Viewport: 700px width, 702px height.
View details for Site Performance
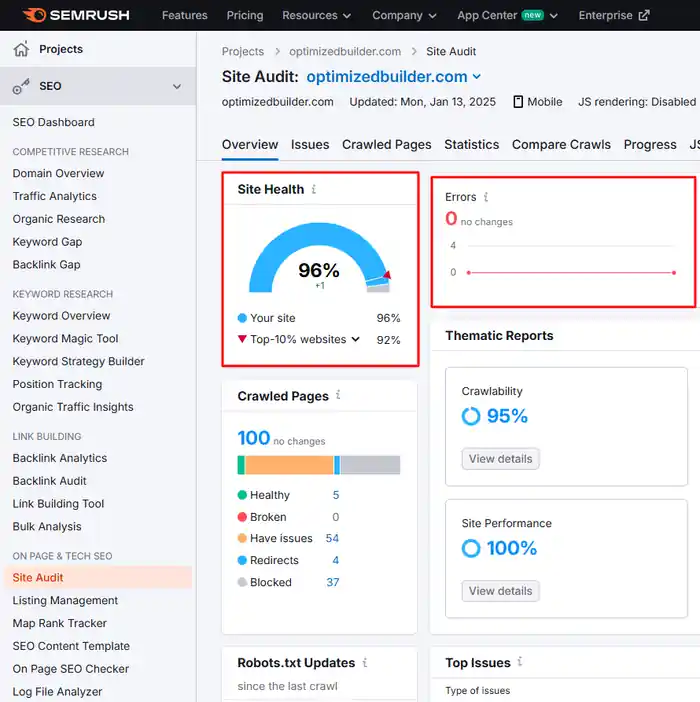(500, 591)
